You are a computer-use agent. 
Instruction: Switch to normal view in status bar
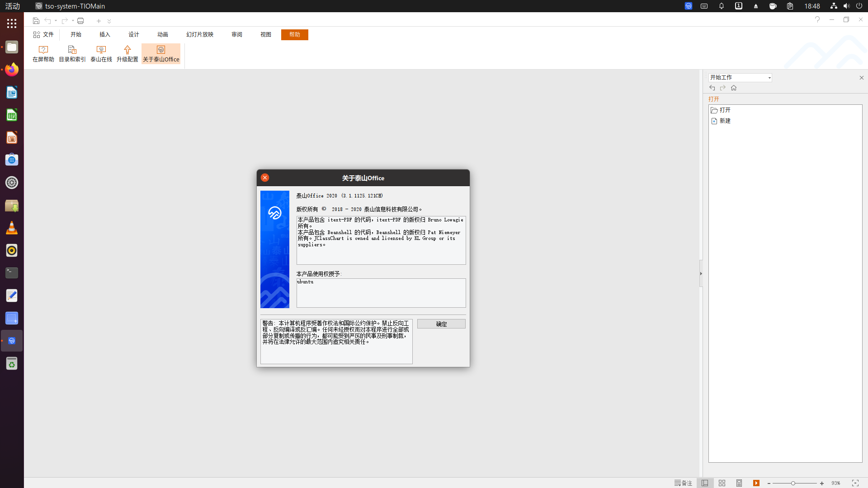click(x=705, y=483)
